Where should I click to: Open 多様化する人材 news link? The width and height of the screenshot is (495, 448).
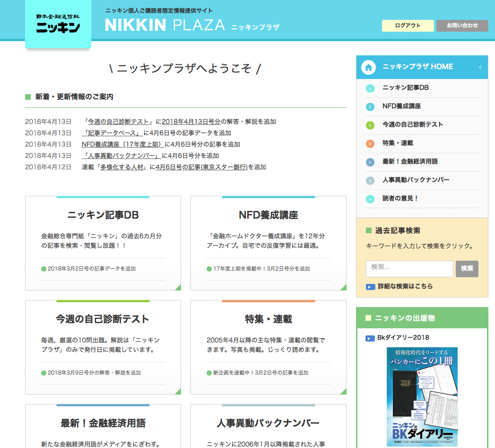pyautogui.click(x=122, y=167)
